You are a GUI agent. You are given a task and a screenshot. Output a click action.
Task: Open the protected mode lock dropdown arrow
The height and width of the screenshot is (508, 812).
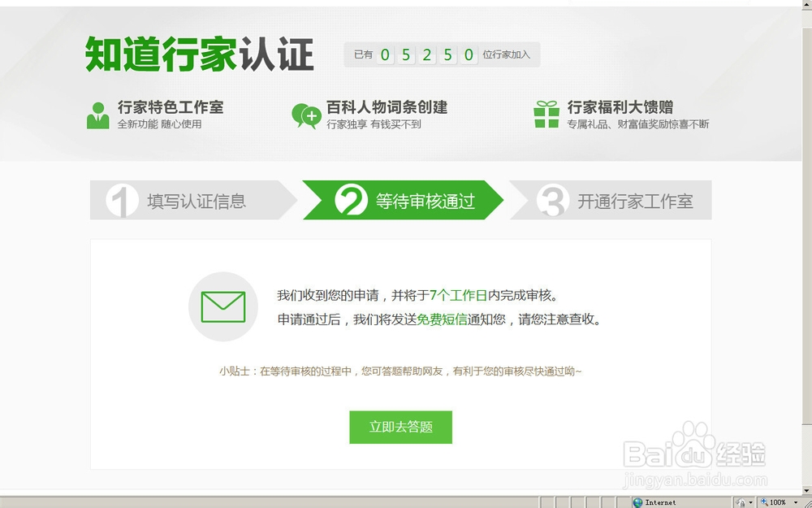[x=750, y=502]
